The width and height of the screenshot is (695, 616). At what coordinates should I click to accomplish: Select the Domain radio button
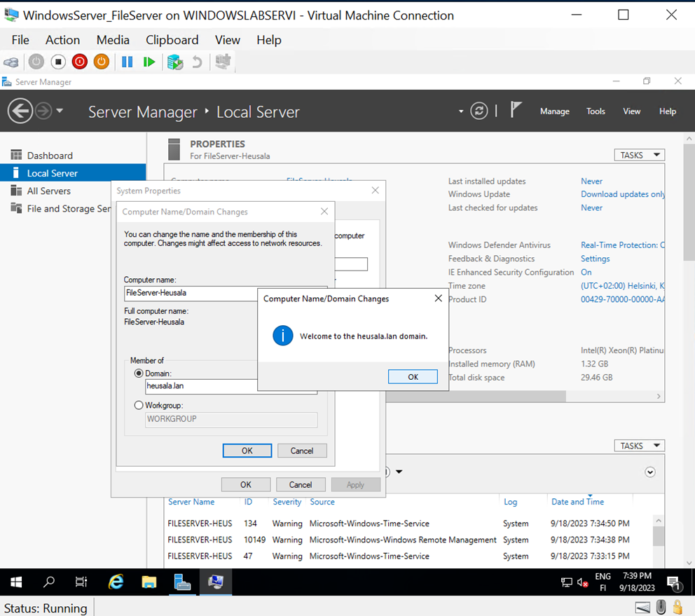(138, 374)
